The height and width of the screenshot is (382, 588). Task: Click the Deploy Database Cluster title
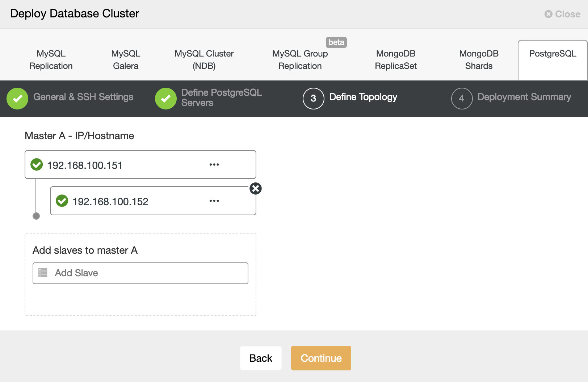[x=75, y=13]
